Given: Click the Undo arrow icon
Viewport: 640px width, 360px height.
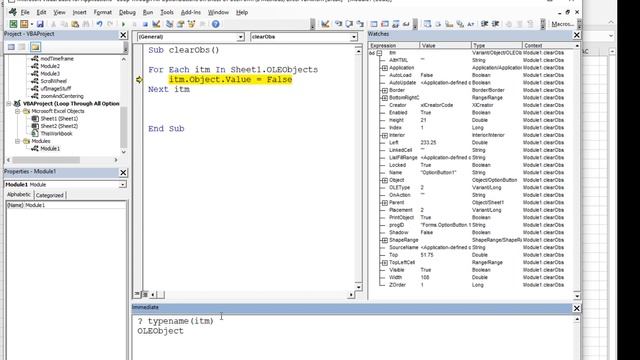Looking at the screenshot, I should [99, 24].
